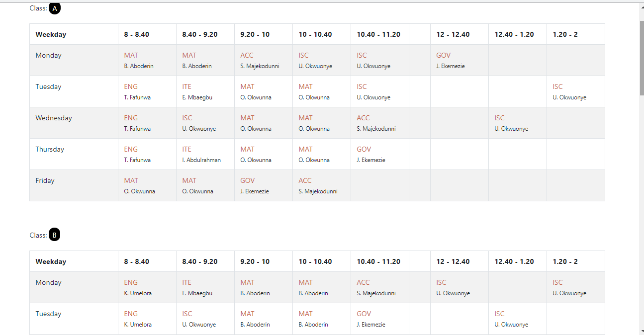
Task: Select Class A Friday GOV by J. Ekemezie
Action: click(x=263, y=185)
